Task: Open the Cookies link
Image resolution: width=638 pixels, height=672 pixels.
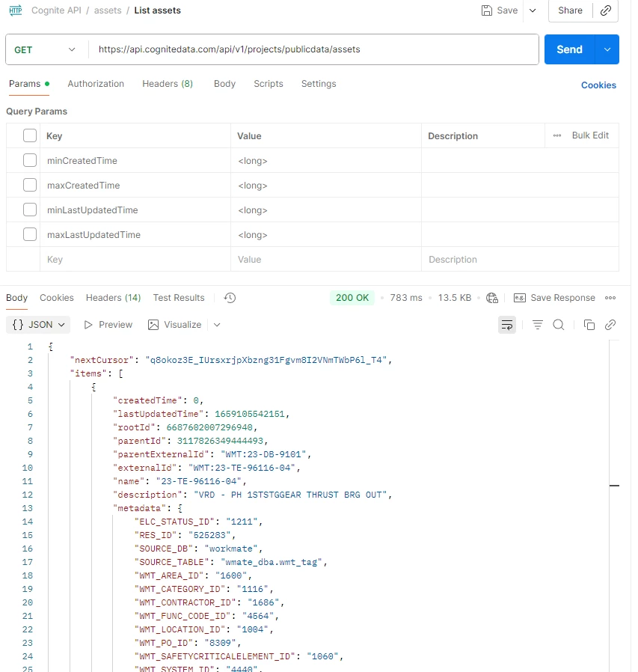Action: 598,85
